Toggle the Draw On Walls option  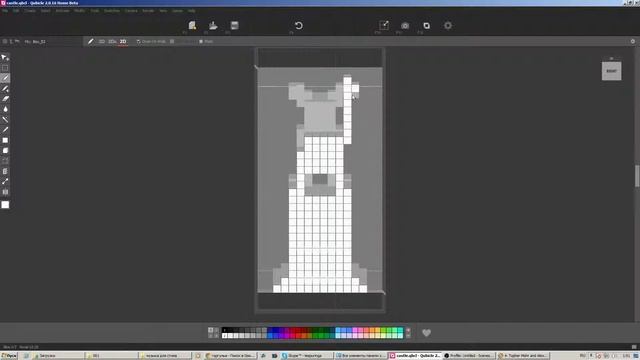(151, 41)
